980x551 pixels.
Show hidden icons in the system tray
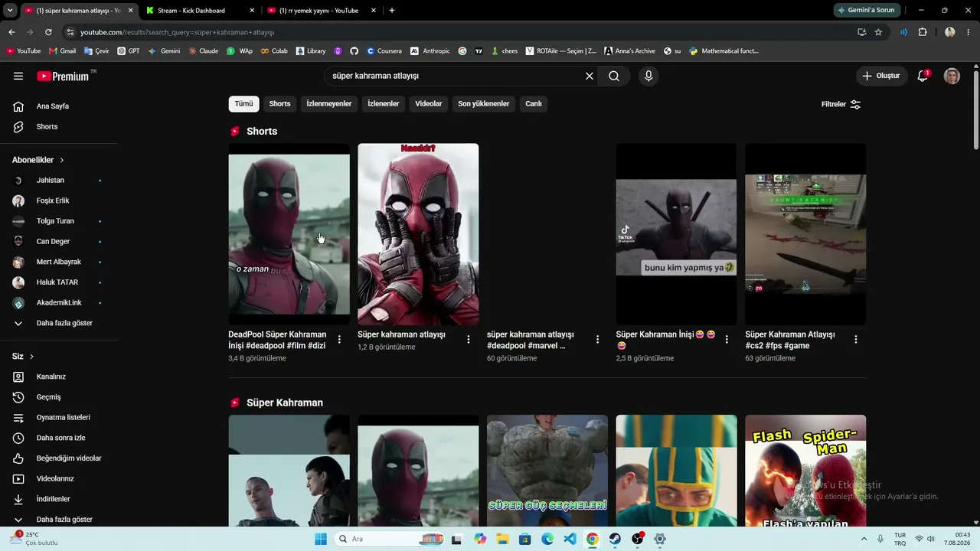point(864,539)
